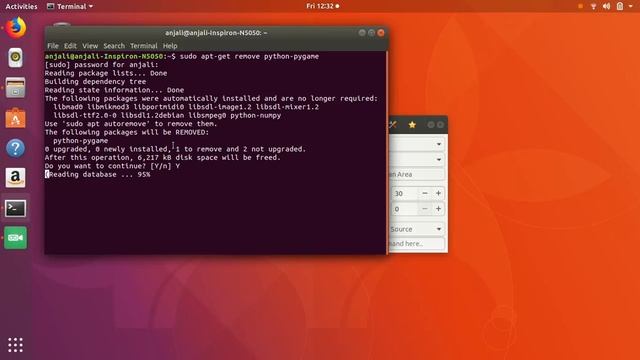Click the field showing 30
The width and height of the screenshot is (640, 360).
[405, 193]
